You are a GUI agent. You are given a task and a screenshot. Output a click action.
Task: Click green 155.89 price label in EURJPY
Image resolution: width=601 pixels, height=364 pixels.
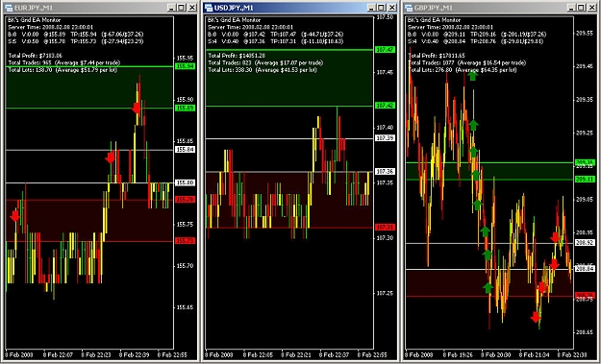click(186, 109)
